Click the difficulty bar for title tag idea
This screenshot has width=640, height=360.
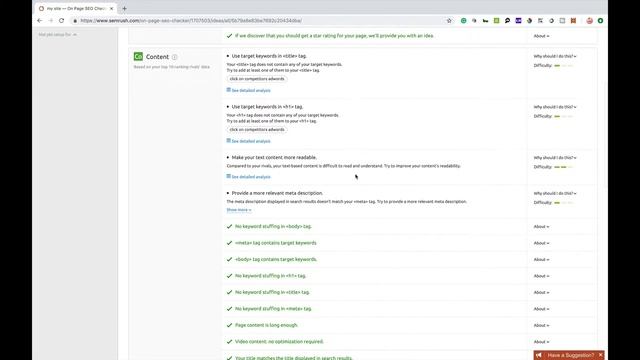tap(563, 66)
